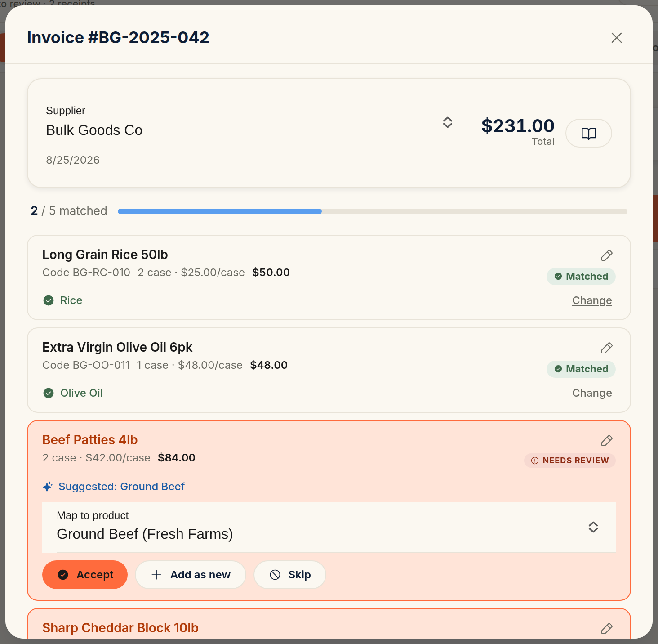Click the Matched badge for Olive Oil
This screenshot has width=658, height=644.
pos(581,369)
